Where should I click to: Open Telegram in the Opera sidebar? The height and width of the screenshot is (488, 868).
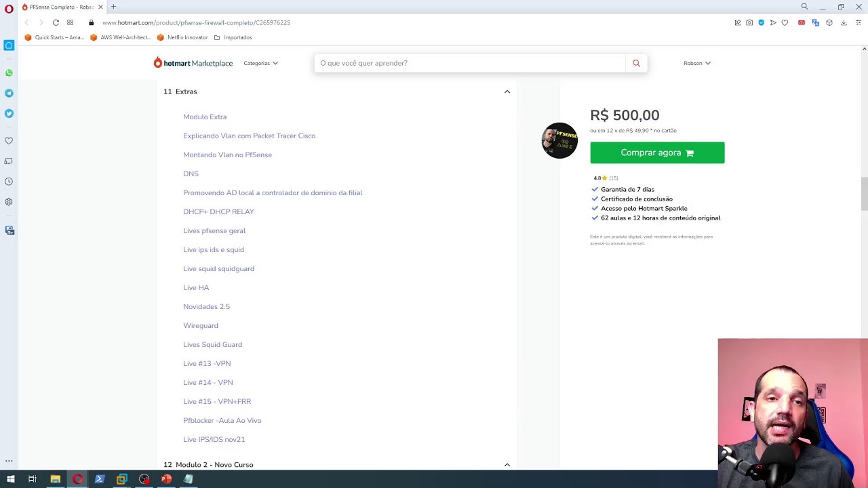[9, 93]
